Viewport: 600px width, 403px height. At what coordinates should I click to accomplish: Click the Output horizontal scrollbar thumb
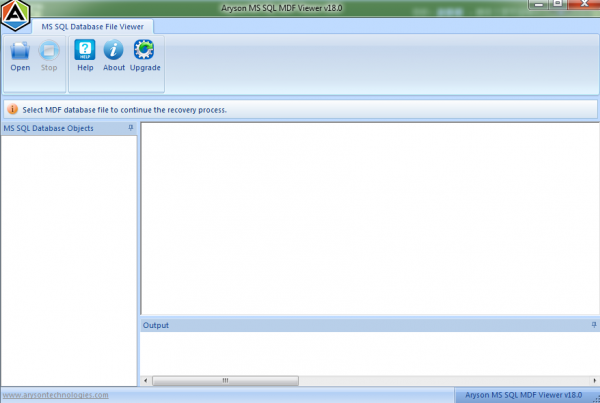[225, 380]
